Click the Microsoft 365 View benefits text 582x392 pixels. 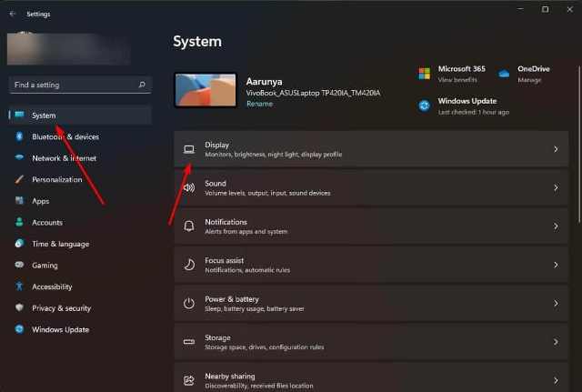pyautogui.click(x=457, y=80)
